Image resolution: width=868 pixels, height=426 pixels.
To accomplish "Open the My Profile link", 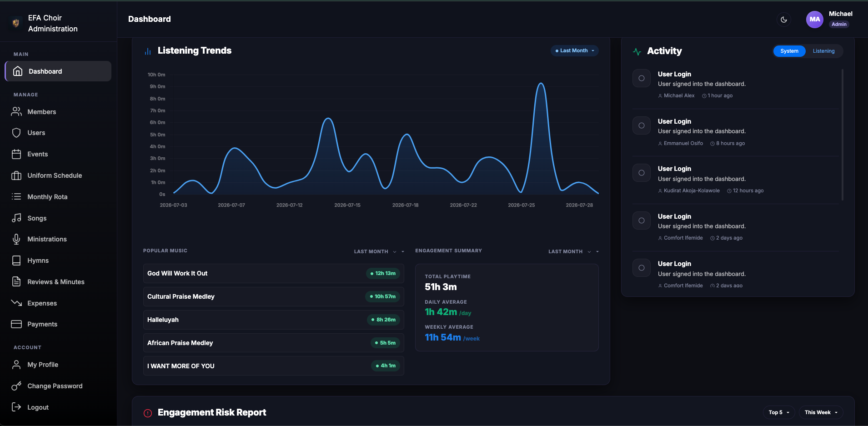I will point(58,365).
